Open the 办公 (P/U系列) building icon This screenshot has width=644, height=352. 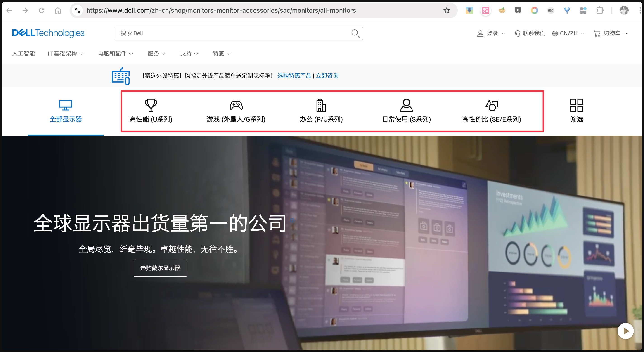coord(321,105)
